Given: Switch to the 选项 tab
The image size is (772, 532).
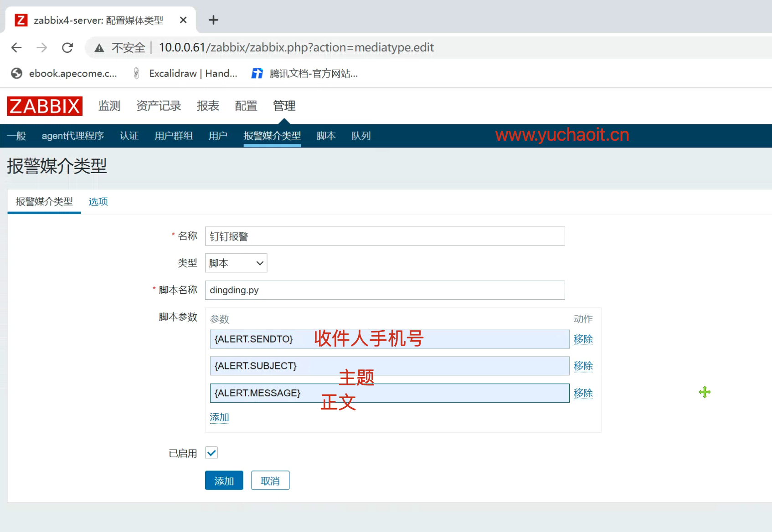Looking at the screenshot, I should 98,202.
